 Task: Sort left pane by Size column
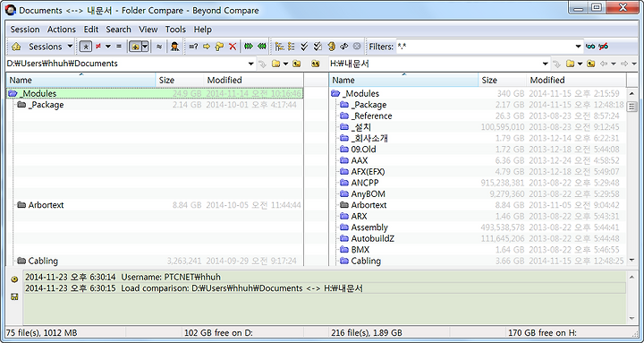click(180, 80)
